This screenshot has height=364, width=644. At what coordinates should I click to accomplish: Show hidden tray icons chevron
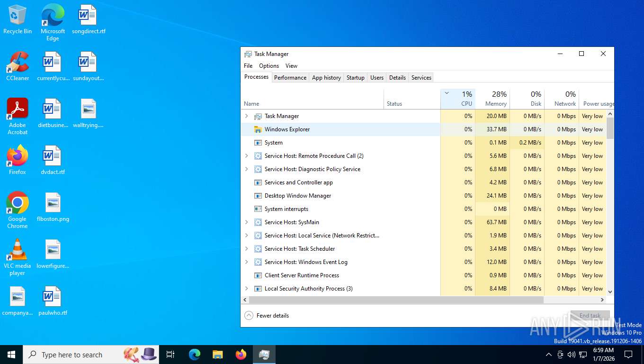(549, 355)
